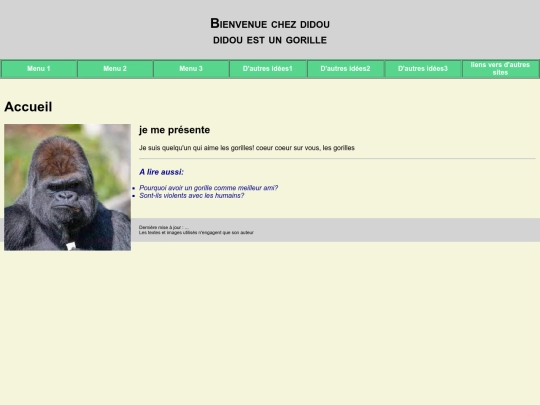
Task: Click the 'A lire aussi:' heading
Action: [161, 172]
